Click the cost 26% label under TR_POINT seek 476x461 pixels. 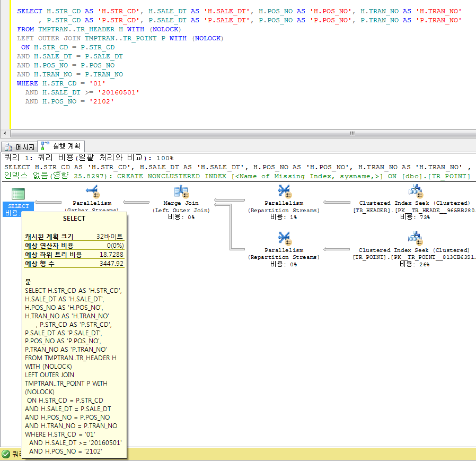tap(415, 264)
